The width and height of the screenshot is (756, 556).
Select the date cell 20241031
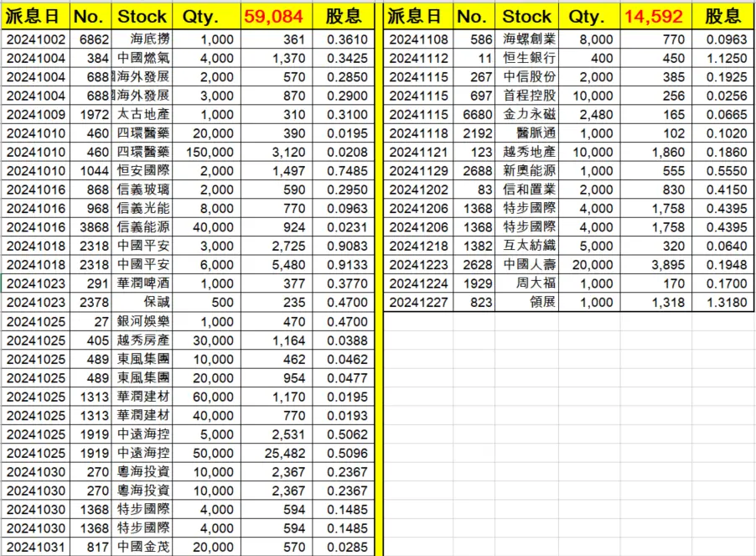(x=36, y=548)
